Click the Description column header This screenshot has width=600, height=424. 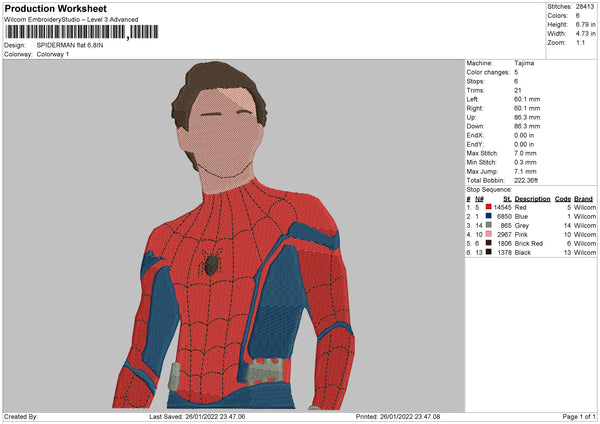pos(532,198)
